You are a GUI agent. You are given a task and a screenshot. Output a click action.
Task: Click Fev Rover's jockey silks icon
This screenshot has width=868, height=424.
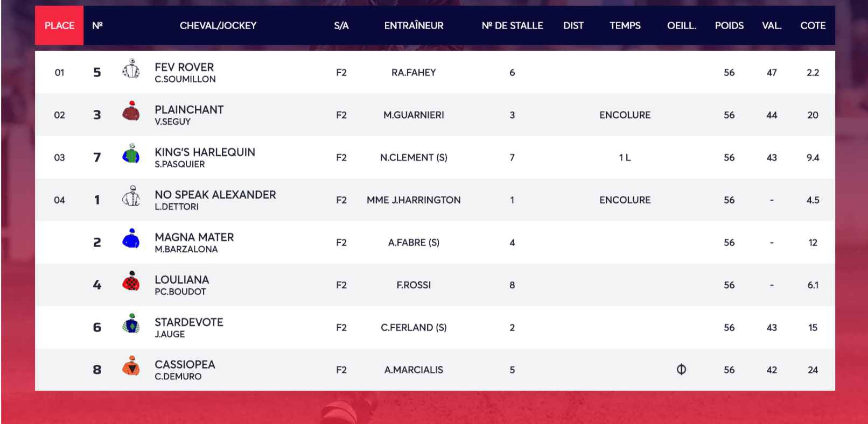131,69
